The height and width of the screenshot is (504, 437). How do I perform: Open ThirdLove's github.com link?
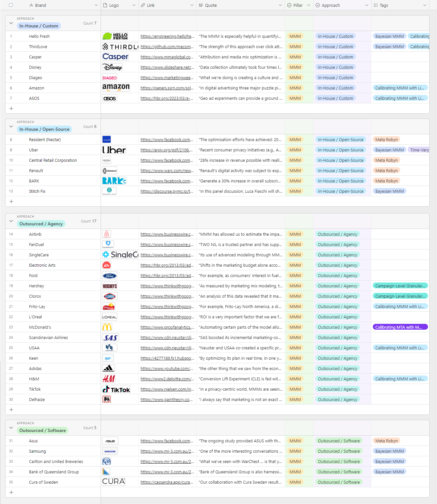167,46
